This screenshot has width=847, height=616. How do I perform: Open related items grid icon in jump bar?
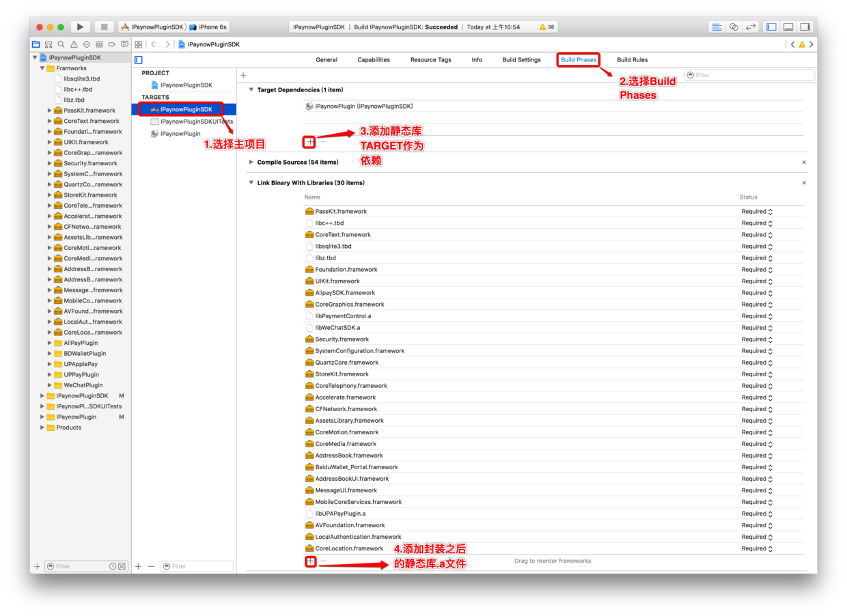pyautogui.click(x=139, y=44)
